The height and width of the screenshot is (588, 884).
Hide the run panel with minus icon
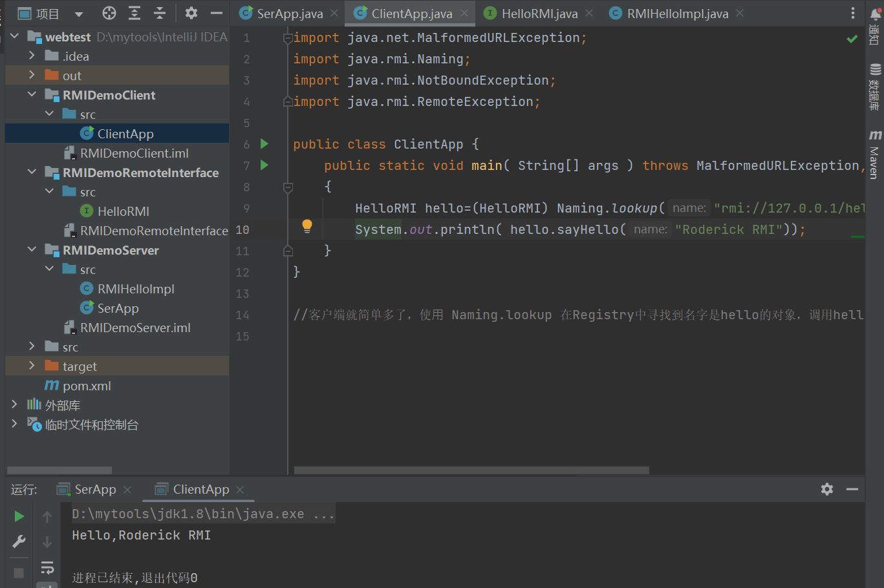(852, 489)
